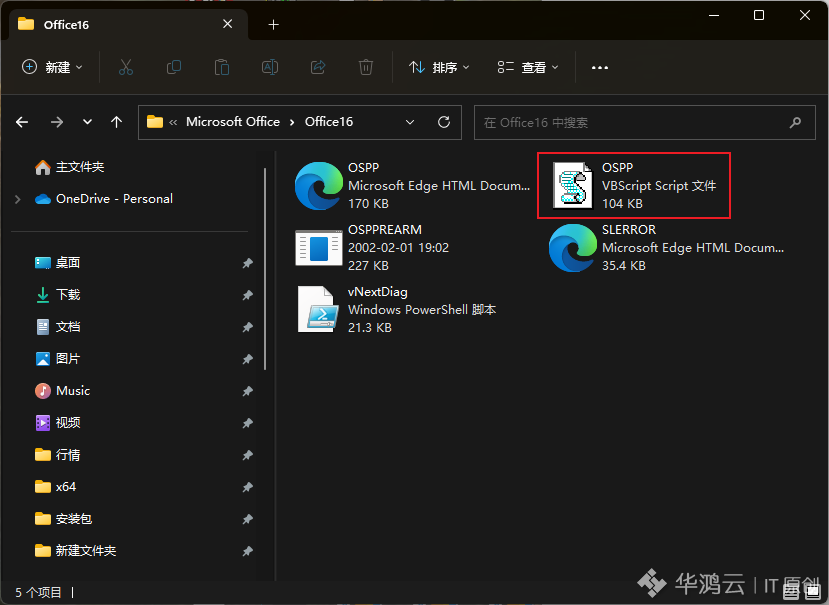Unpin Music using its pin icon
This screenshot has height=605, width=829.
point(247,391)
